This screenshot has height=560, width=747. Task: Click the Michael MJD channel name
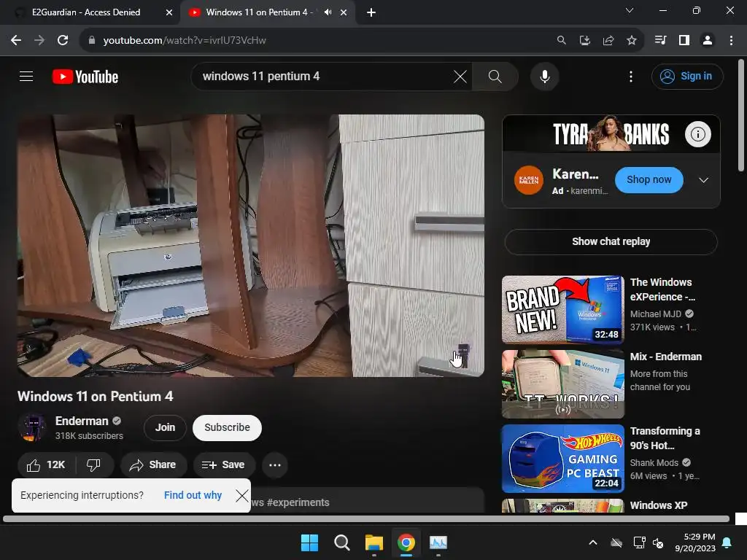pyautogui.click(x=656, y=314)
